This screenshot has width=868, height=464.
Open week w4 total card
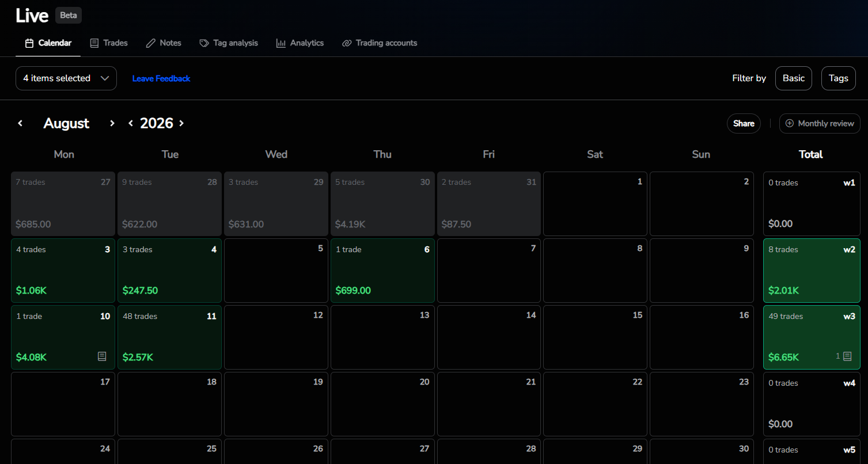812,404
